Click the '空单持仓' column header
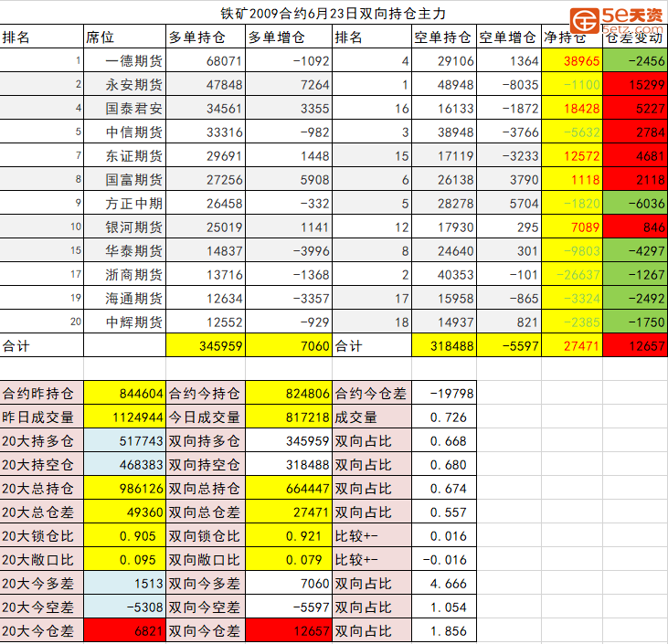Screen dimensions: 668x644 [x=443, y=37]
